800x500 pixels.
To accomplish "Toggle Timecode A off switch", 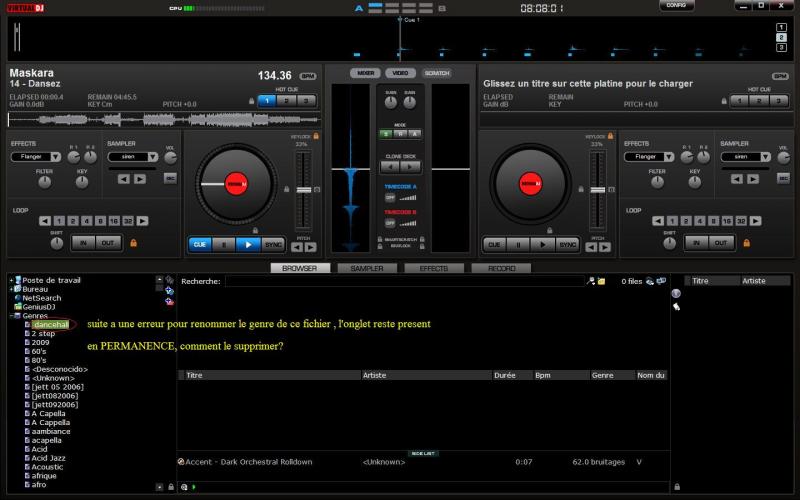I will coord(390,197).
